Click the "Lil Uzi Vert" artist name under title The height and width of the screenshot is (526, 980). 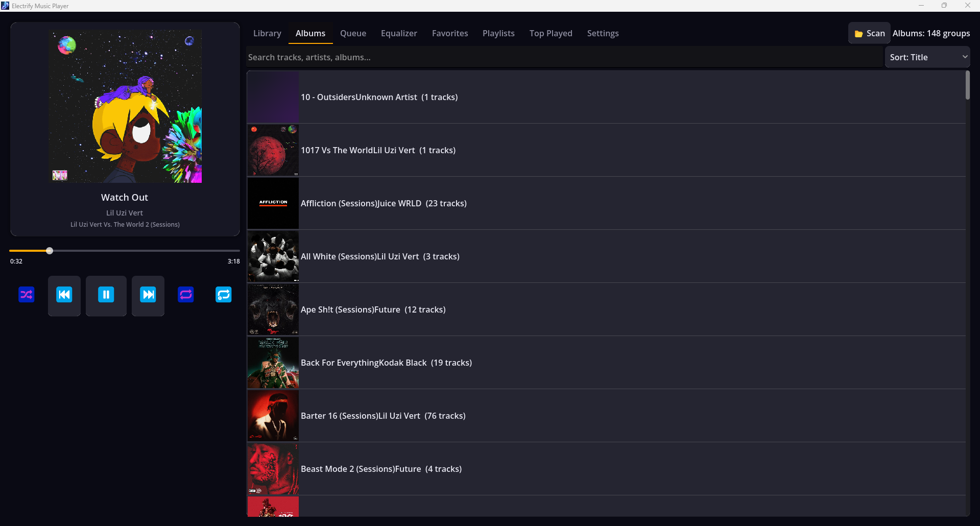(x=125, y=213)
